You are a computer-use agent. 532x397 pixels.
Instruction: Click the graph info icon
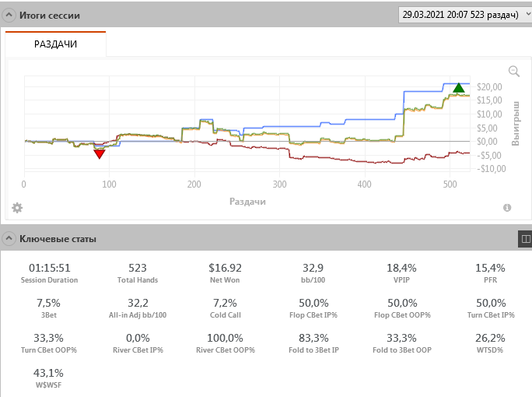(507, 208)
